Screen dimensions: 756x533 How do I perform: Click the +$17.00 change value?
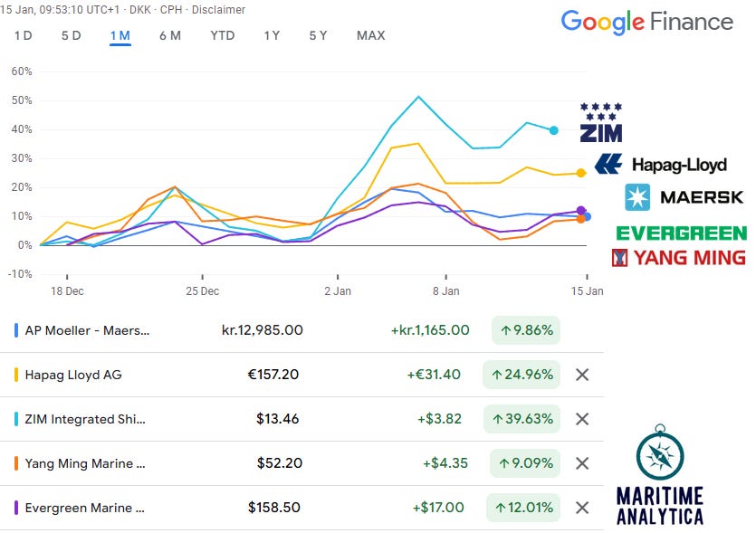(x=438, y=508)
